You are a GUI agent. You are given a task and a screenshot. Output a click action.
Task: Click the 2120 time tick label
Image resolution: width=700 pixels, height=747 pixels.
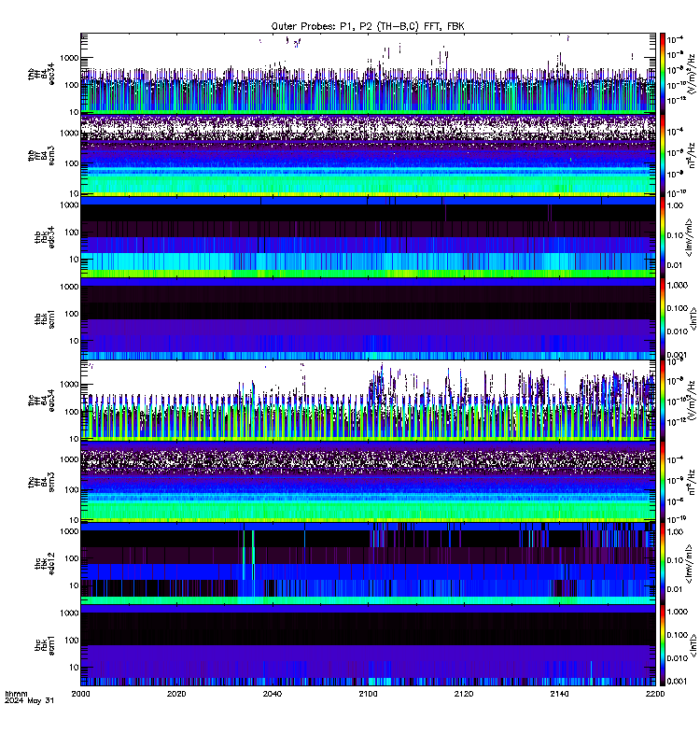[x=464, y=694]
